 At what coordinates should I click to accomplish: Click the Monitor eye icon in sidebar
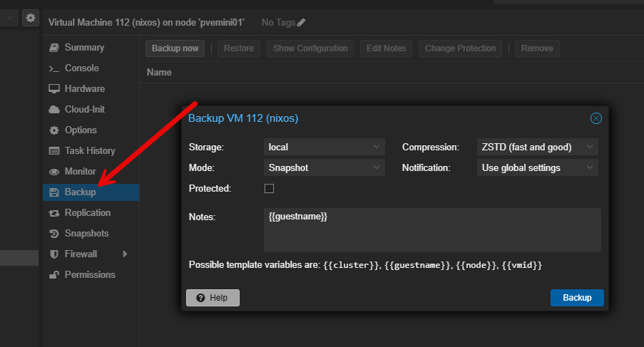54,172
